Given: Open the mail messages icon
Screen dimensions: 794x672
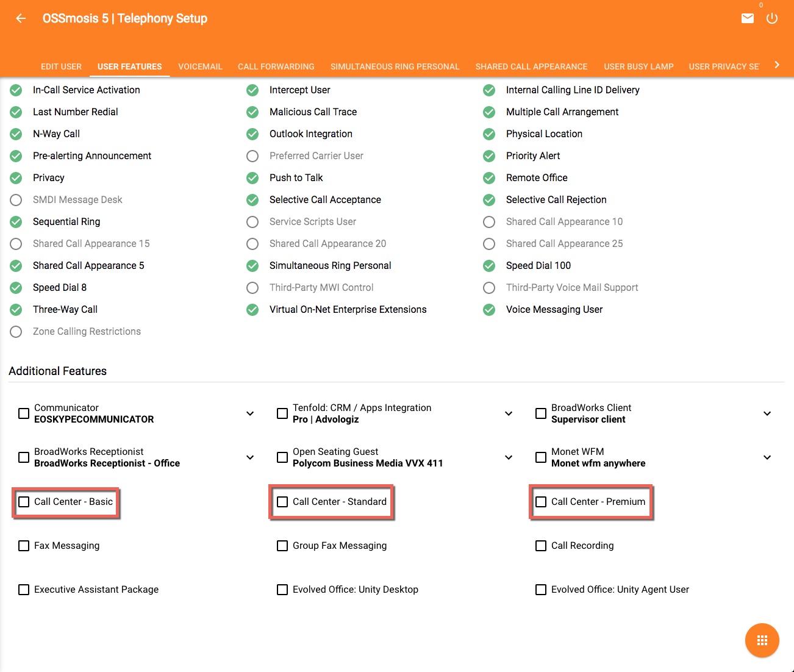Looking at the screenshot, I should (747, 18).
